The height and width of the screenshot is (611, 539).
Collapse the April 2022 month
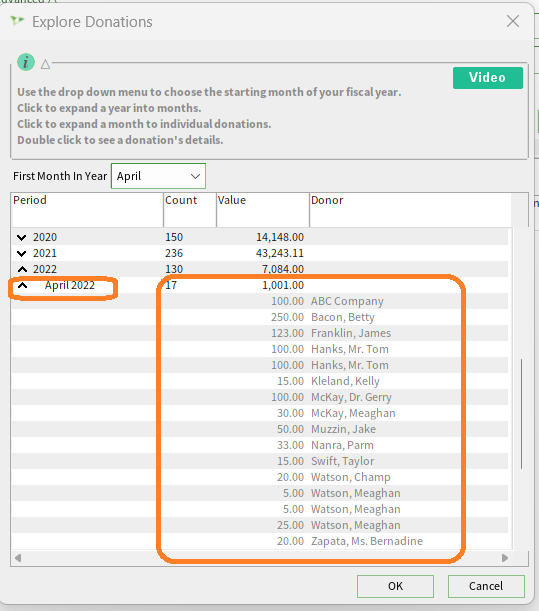point(23,286)
